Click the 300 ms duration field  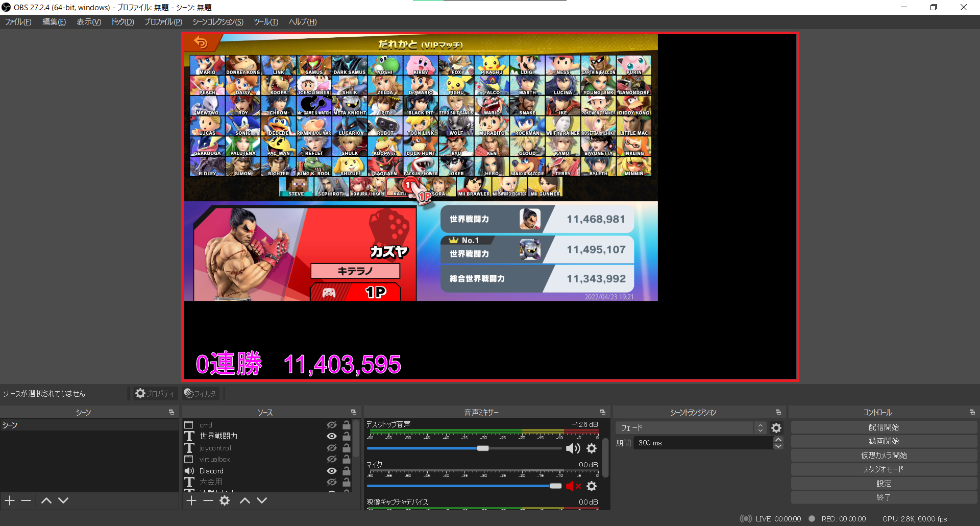pyautogui.click(x=703, y=443)
